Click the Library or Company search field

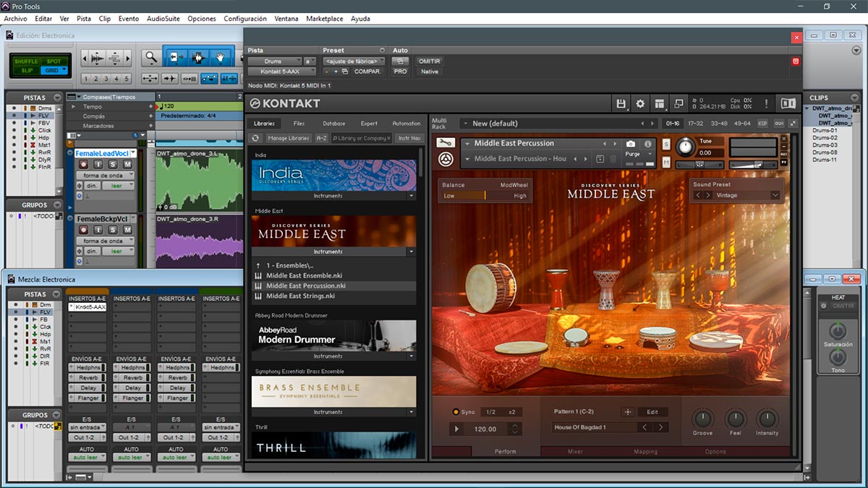362,138
